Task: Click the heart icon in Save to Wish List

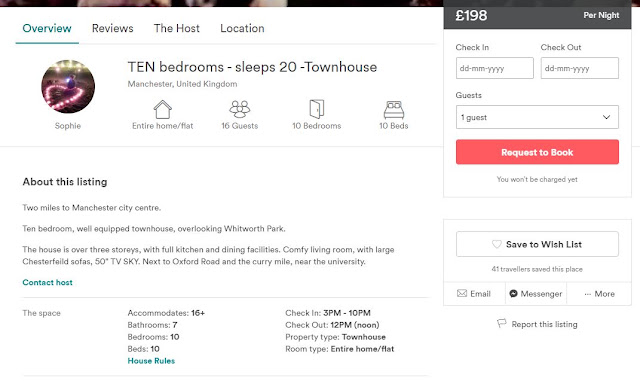Action: pos(496,244)
